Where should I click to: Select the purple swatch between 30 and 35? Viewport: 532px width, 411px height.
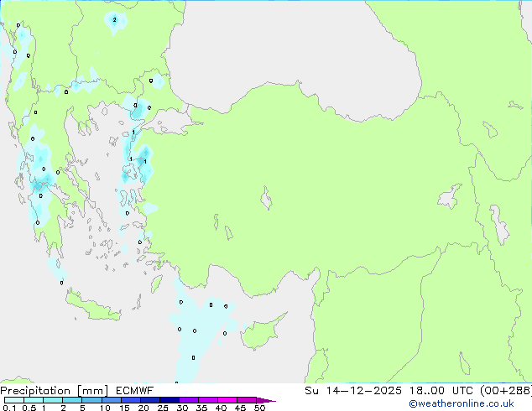191,401
